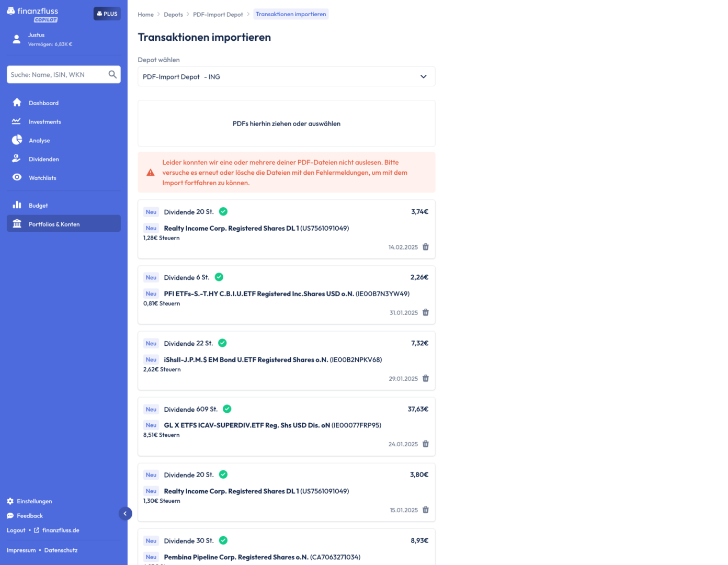
Task: Click the Dividenden hand-coin icon
Action: 16,158
